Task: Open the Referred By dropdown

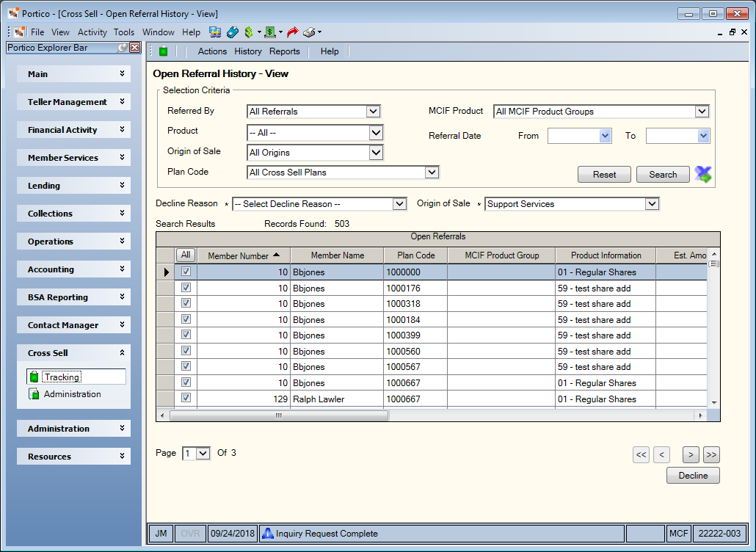Action: point(373,112)
